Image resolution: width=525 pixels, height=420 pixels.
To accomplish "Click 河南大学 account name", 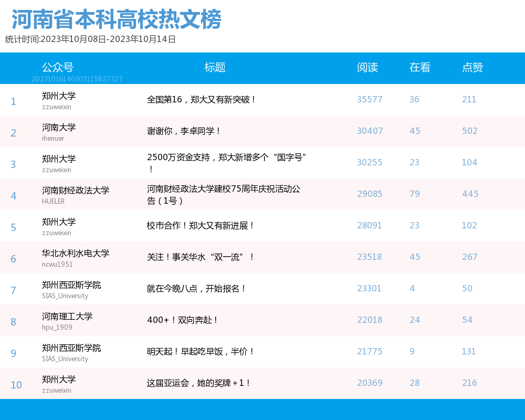I will click(x=59, y=127).
